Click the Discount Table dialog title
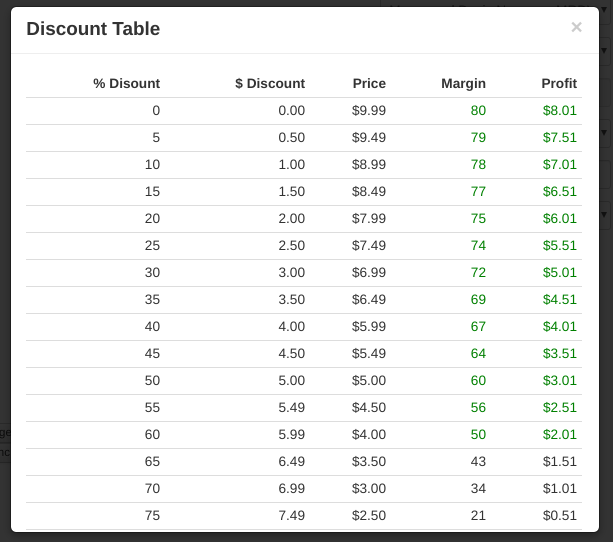 click(x=93, y=29)
